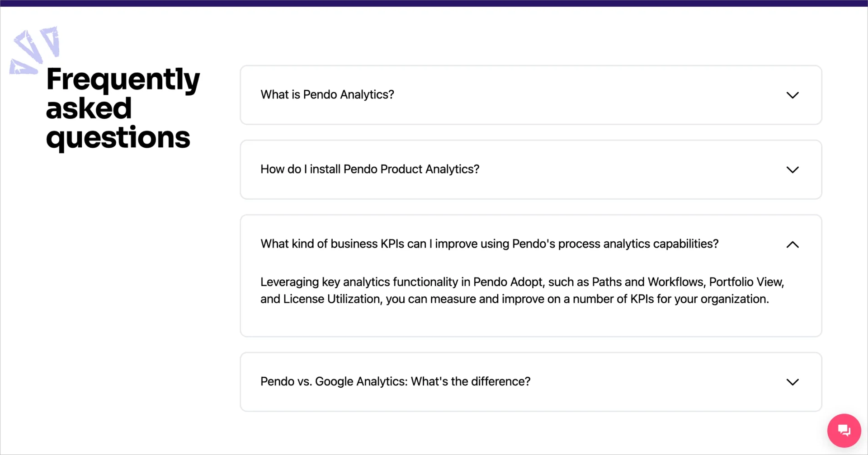This screenshot has height=455, width=868.
Task: Expand the "What is Pendo Analytics?" accordion
Action: [530, 95]
